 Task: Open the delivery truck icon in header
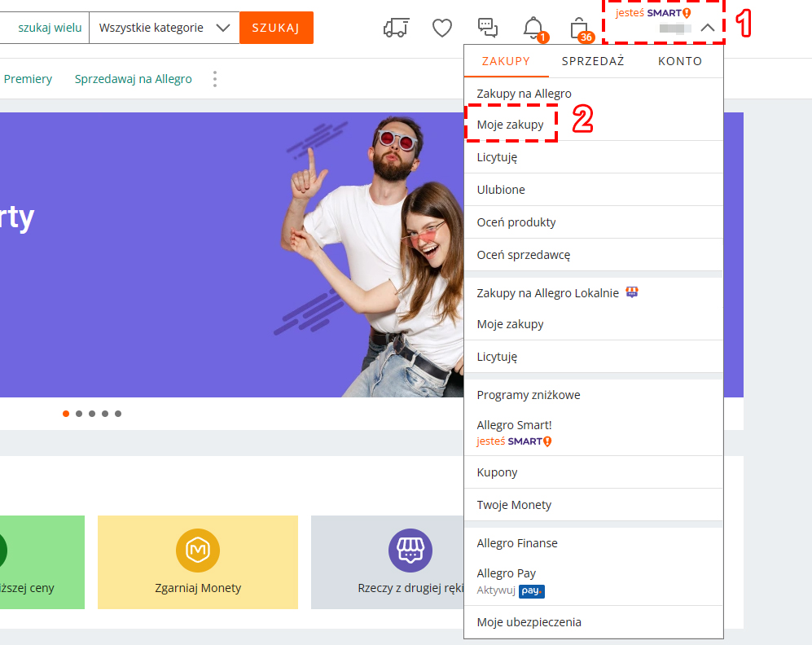(x=396, y=28)
